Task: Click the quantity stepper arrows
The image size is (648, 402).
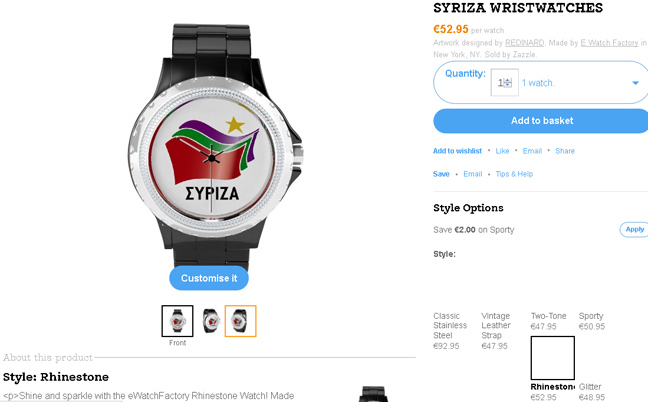Action: (x=508, y=83)
